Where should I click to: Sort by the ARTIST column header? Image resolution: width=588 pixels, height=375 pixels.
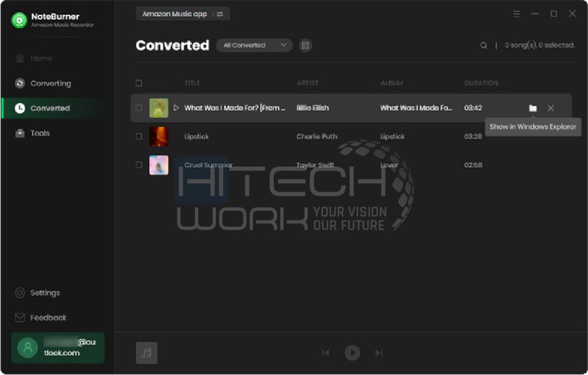tap(308, 83)
